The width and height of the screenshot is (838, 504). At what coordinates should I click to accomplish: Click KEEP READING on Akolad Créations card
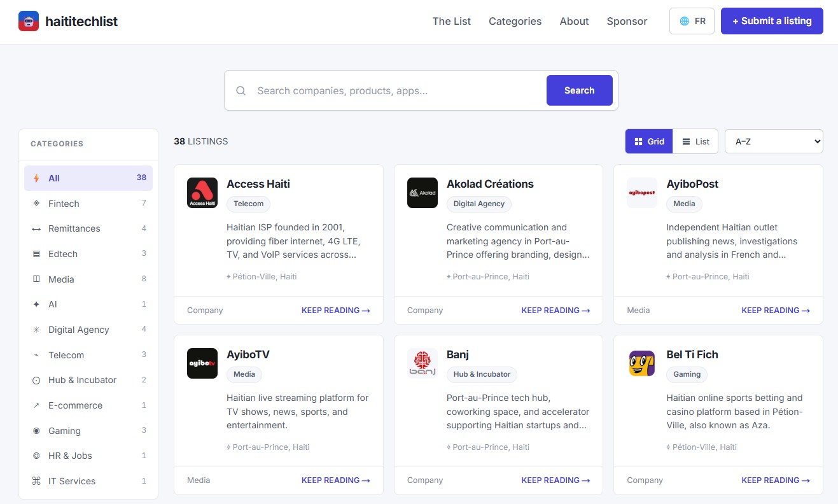(555, 311)
